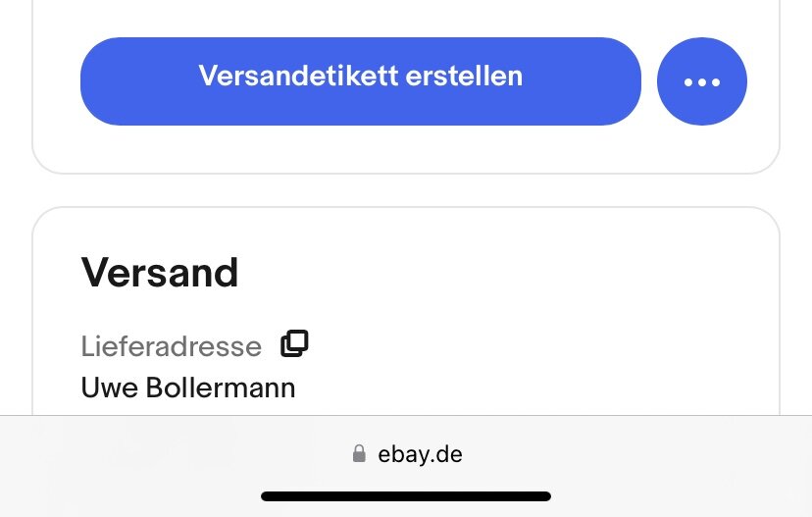
Task: Open the three-dots more options button
Action: click(702, 81)
